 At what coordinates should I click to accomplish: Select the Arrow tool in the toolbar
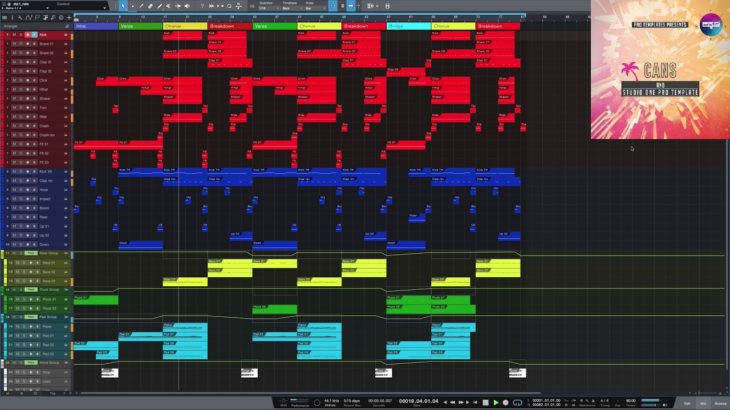[123, 6]
